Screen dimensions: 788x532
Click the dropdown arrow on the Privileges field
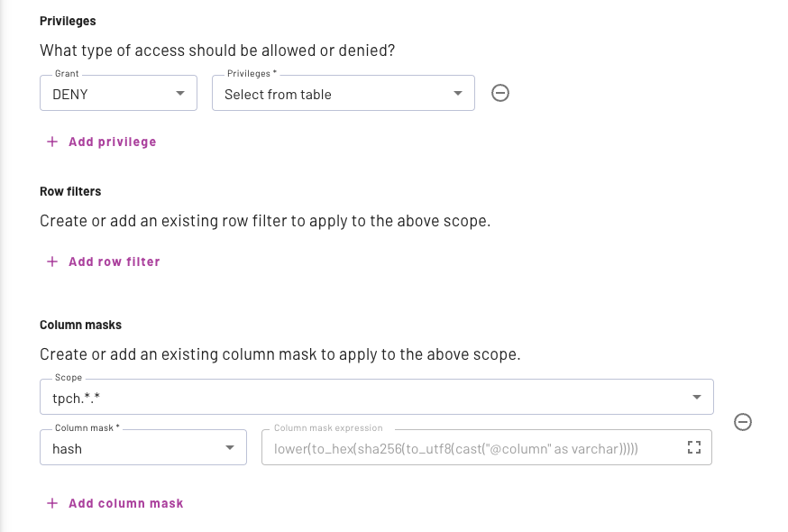(460, 92)
